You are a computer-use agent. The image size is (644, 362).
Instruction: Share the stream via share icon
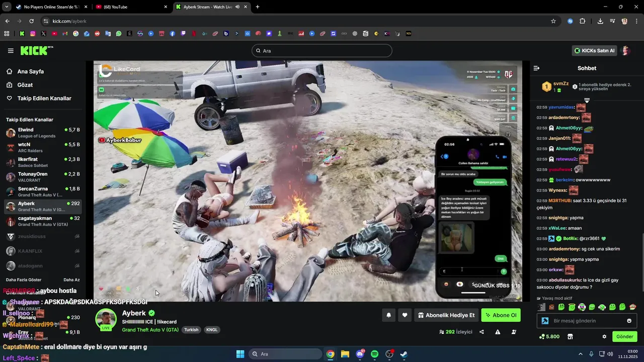481,332
